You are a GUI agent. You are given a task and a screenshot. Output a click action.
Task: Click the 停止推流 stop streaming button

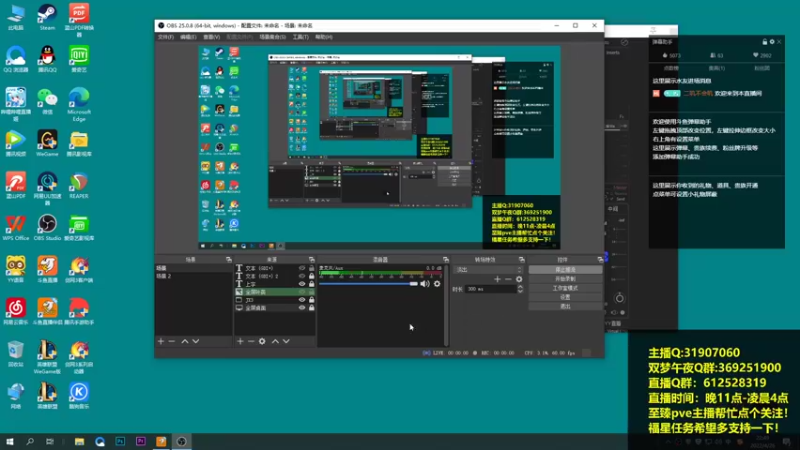(565, 269)
